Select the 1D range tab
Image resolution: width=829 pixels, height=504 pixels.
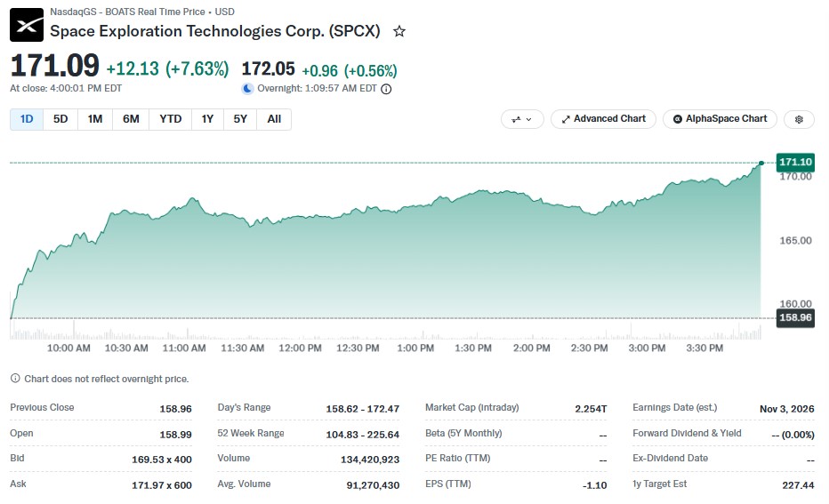click(27, 119)
